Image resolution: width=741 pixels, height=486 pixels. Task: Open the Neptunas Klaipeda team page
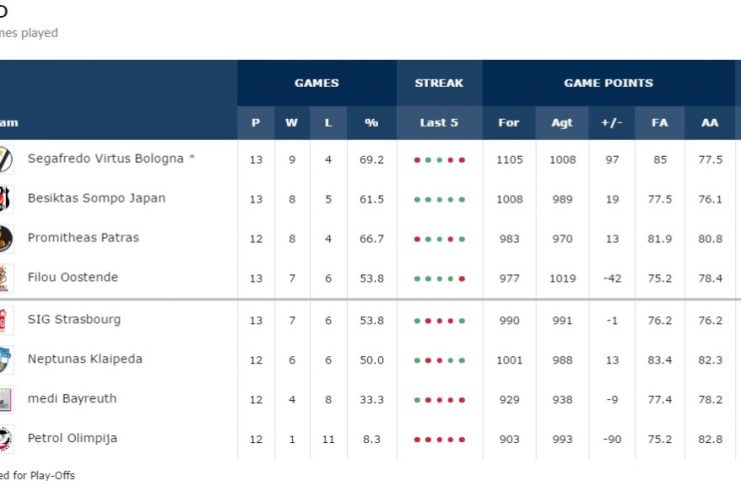(85, 359)
